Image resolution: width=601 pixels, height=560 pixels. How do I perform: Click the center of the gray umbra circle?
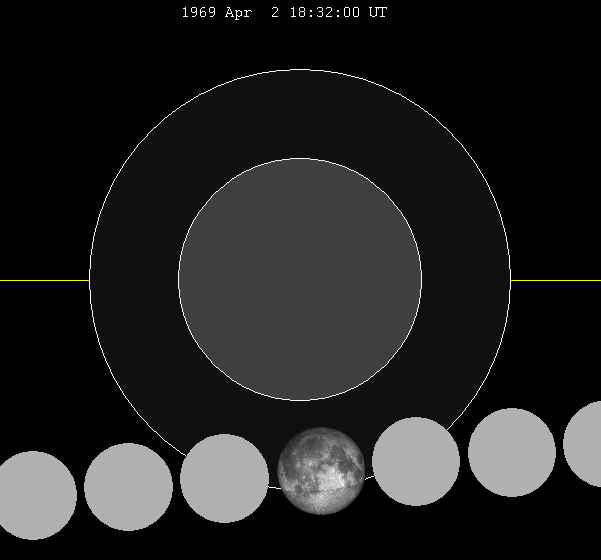point(300,279)
